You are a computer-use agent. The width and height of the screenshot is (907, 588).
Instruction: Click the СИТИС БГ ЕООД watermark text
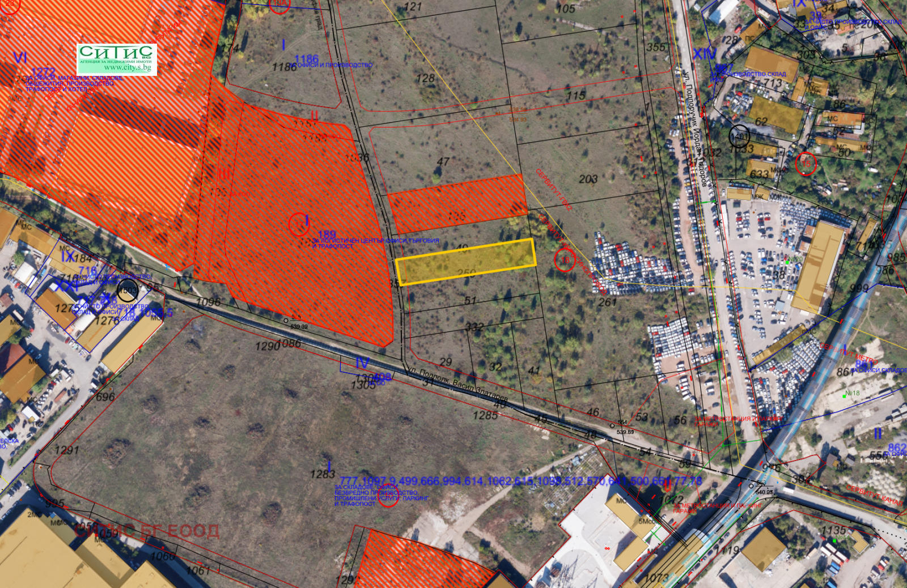coord(147,531)
